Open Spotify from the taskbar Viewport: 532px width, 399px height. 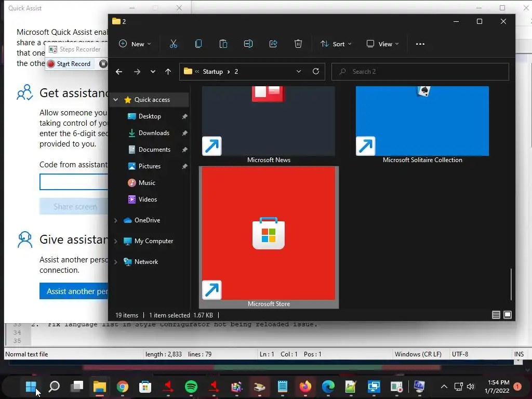(x=191, y=387)
